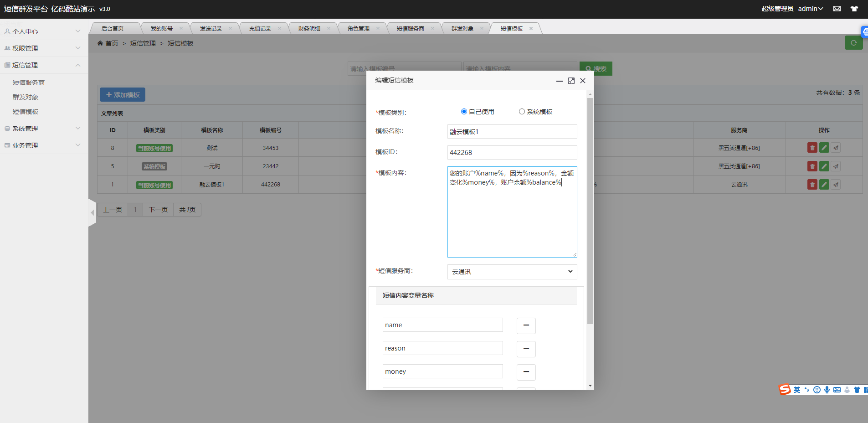Go to 下一页 in pagination

[158, 210]
